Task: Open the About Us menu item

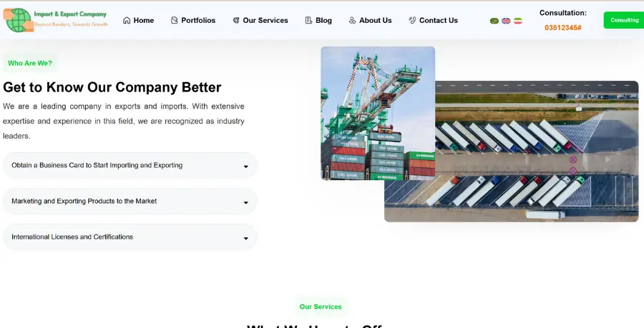Action: tap(370, 21)
